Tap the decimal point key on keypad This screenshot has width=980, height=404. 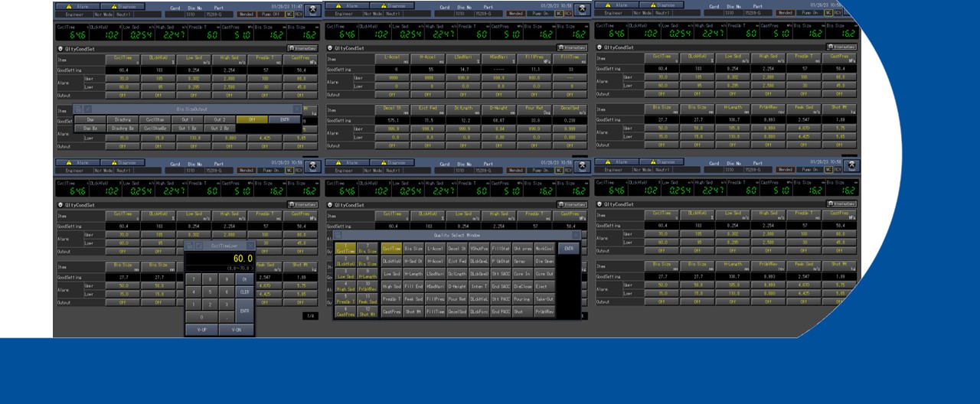click(x=227, y=317)
